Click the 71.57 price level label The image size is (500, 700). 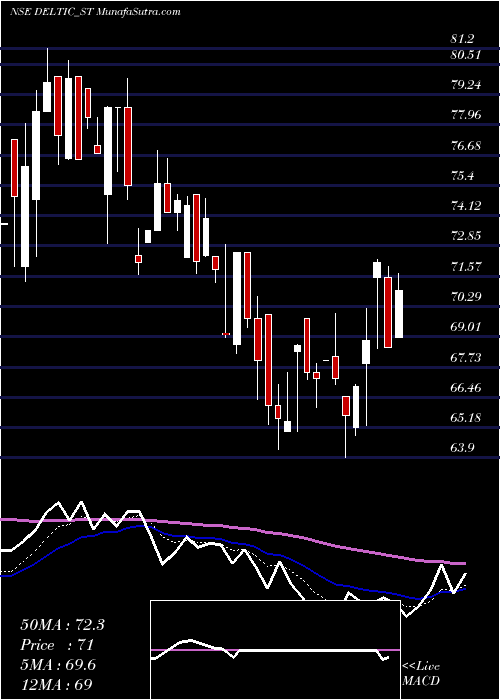coord(466,267)
